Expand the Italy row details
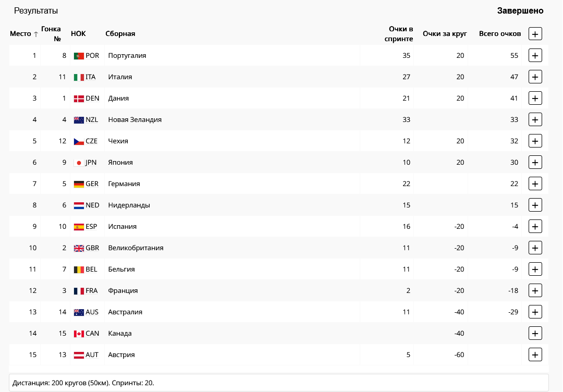 (535, 77)
